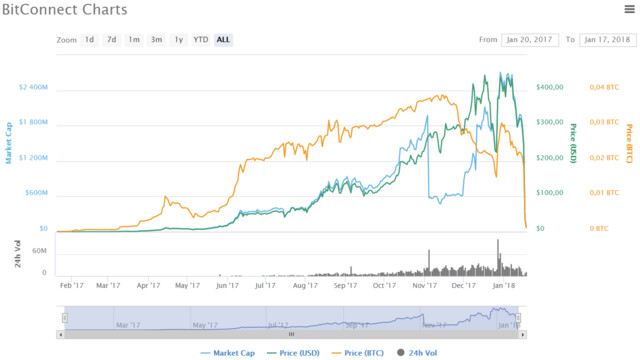The height and width of the screenshot is (360, 640).
Task: Grab the navigator left range handle
Action: point(64,318)
